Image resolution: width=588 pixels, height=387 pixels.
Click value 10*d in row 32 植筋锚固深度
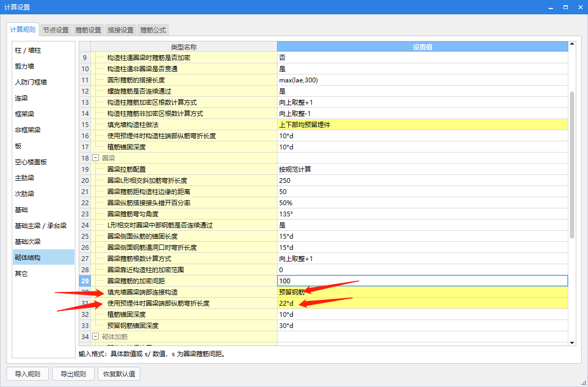coord(423,314)
